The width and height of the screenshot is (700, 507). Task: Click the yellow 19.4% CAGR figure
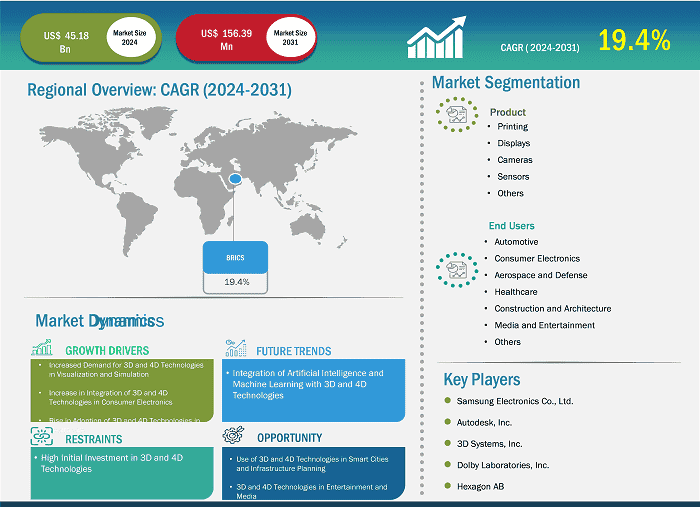pos(634,40)
